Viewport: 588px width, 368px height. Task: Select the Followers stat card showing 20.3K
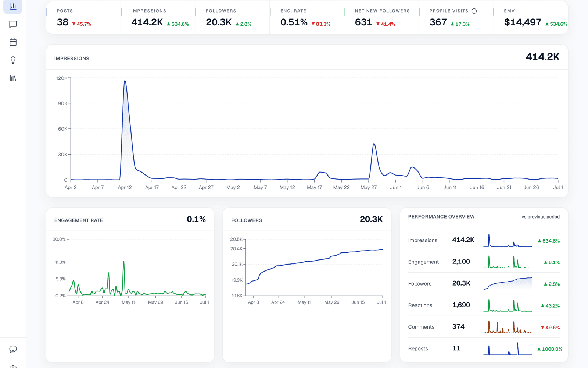233,18
